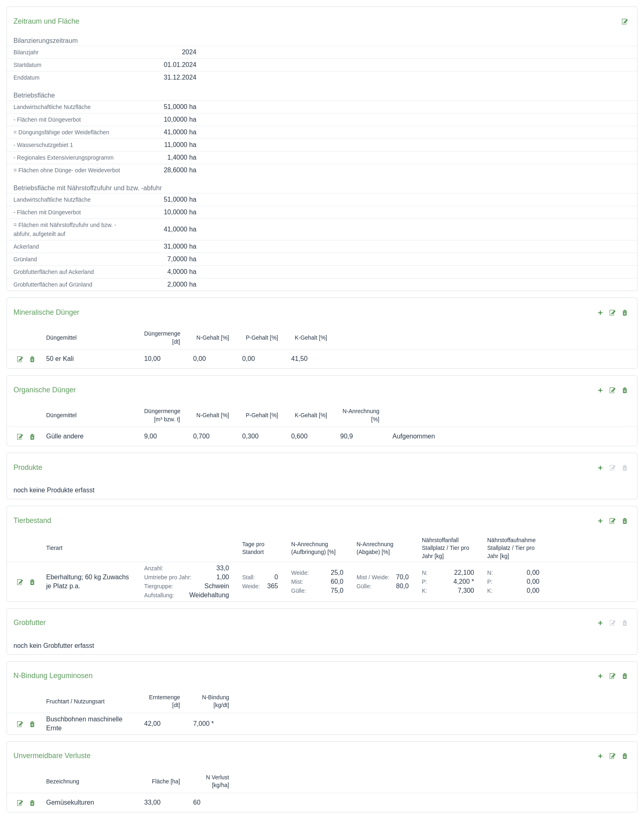Click the Mineralische Dünger heading
This screenshot has width=644, height=823.
46,312
